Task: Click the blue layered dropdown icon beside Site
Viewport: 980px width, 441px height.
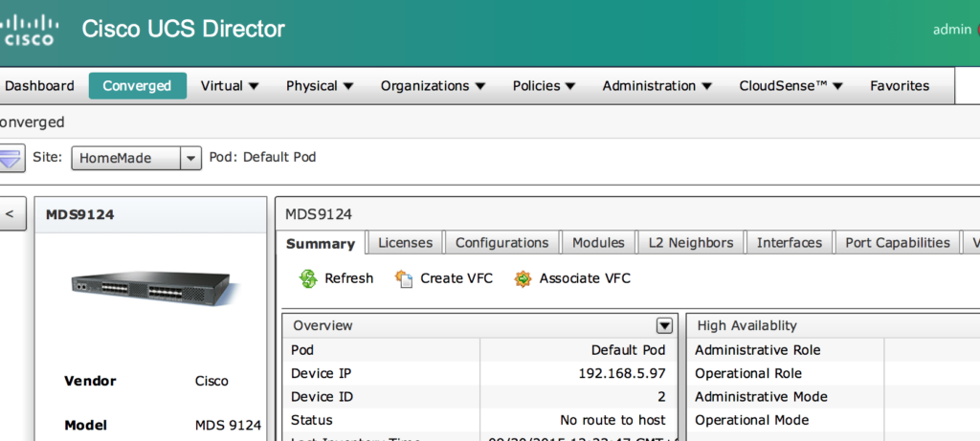Action: (x=11, y=158)
